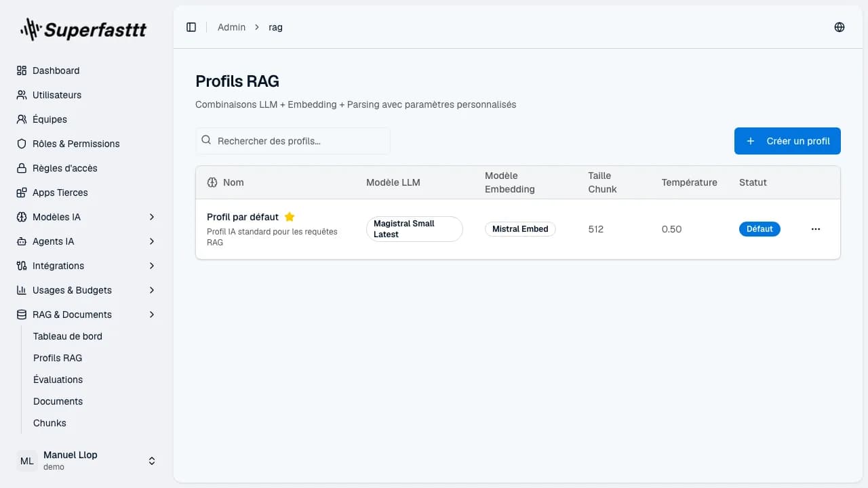Screen dimensions: 868x488
Task: Click the Équipes icon in sidebar
Action: coord(22,119)
